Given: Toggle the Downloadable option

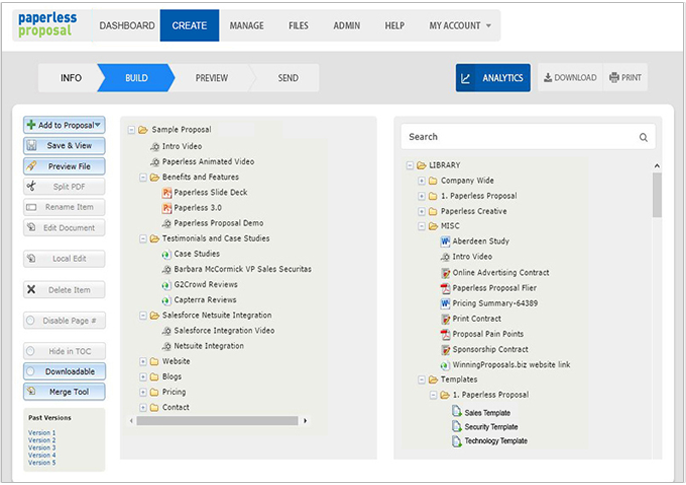Looking at the screenshot, I should [x=30, y=371].
